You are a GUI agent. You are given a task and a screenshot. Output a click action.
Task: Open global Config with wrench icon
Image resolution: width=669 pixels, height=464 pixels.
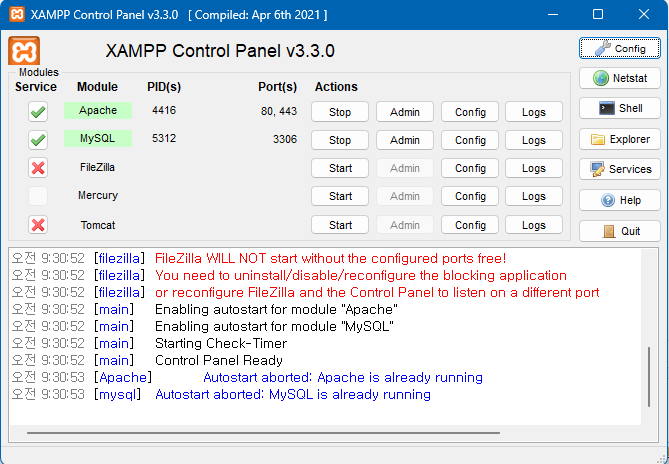[619, 48]
